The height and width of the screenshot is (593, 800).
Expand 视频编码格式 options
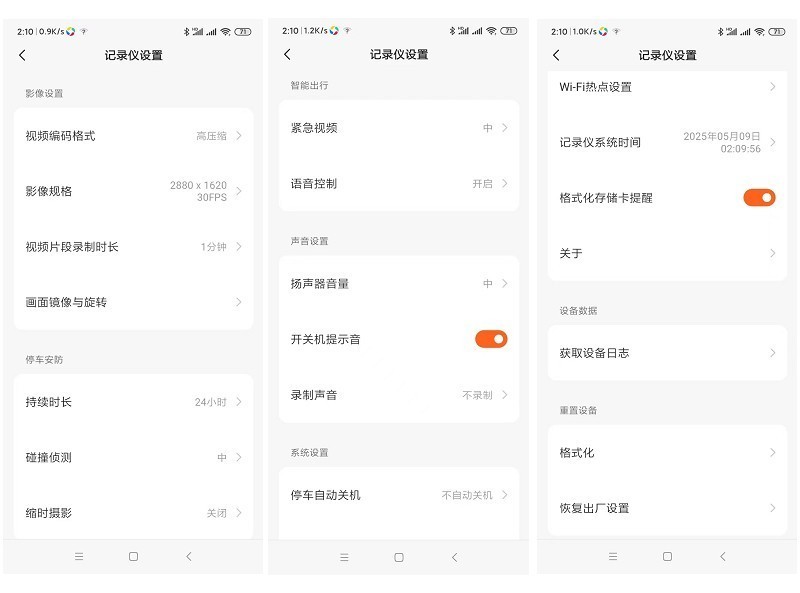133,135
